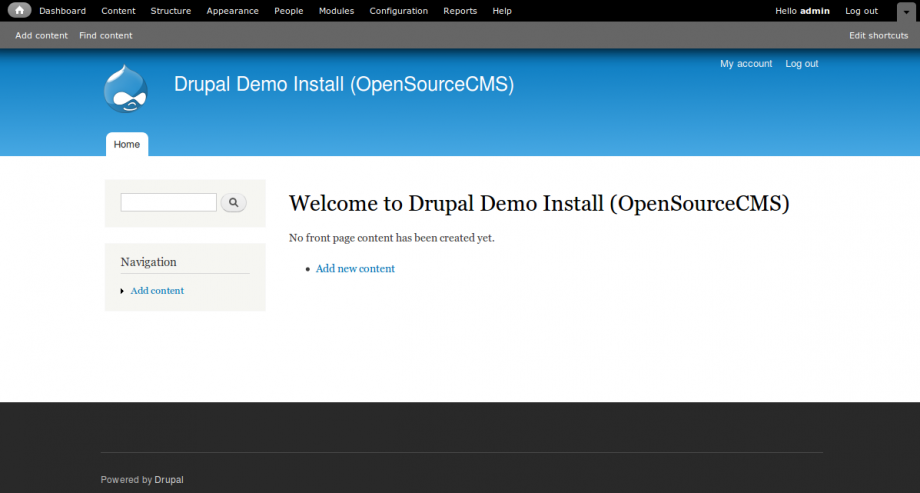Click the Add new content link
The width and height of the screenshot is (920, 493).
[x=355, y=269]
